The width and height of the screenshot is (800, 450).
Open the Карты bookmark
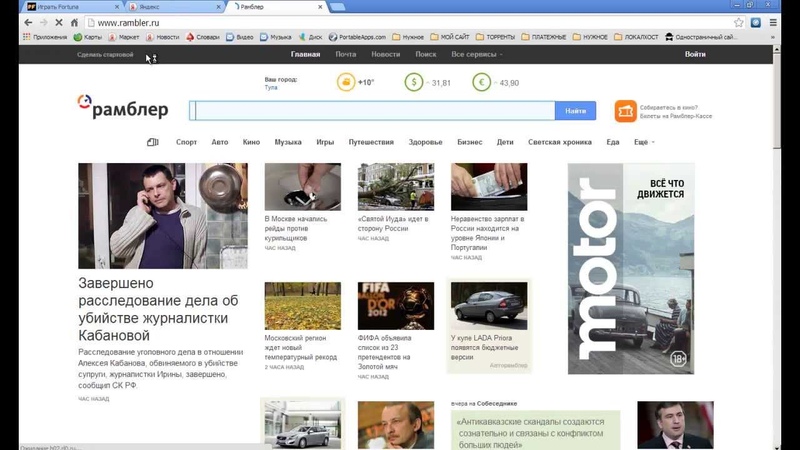[88, 37]
